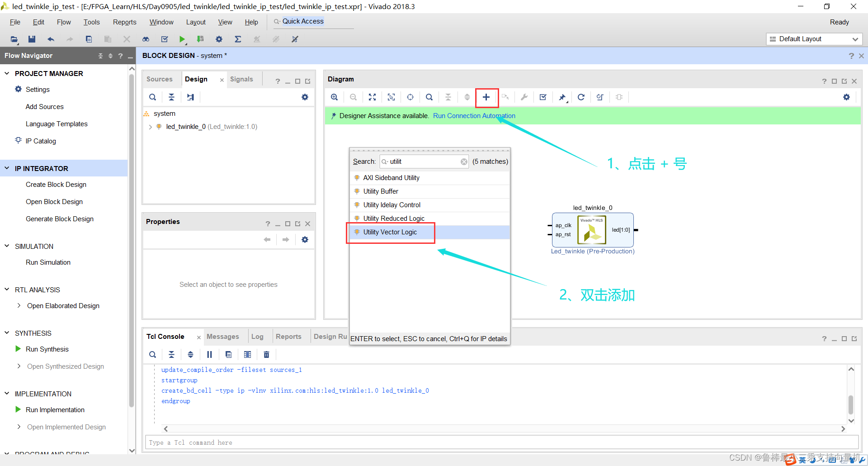Screen dimensions: 868x466
Task: Collapse the SIMULATION section
Action: 7,246
